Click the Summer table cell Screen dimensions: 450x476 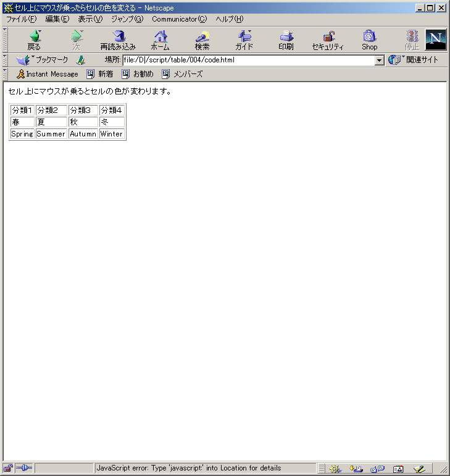(51, 134)
